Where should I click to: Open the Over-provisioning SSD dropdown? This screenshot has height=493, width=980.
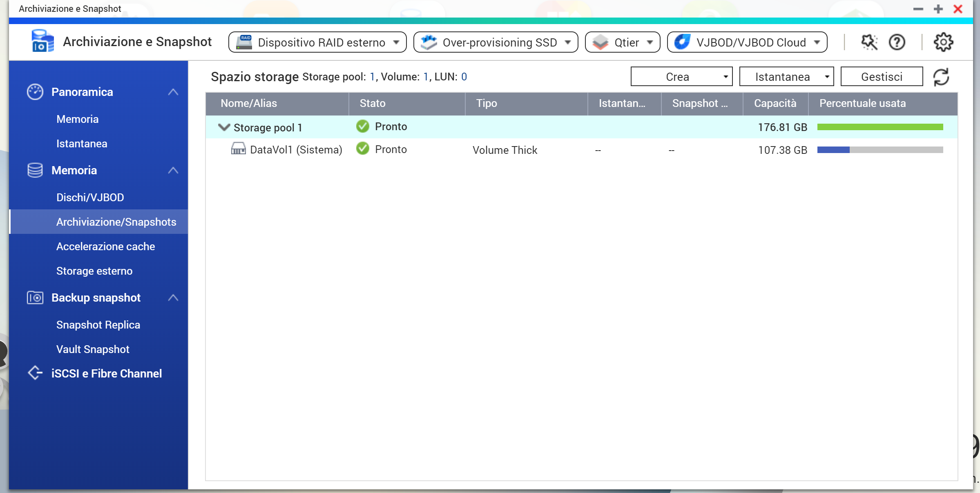pos(496,42)
